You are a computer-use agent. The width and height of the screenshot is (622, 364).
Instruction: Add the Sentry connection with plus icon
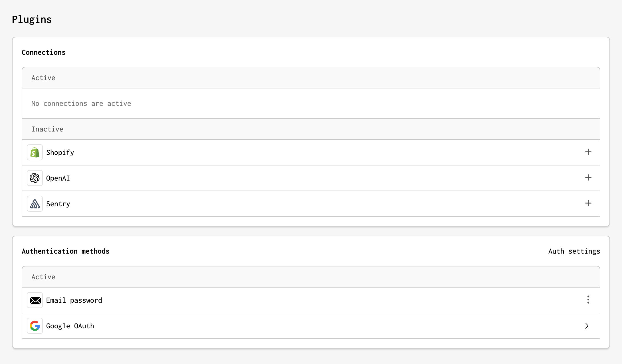pyautogui.click(x=588, y=203)
